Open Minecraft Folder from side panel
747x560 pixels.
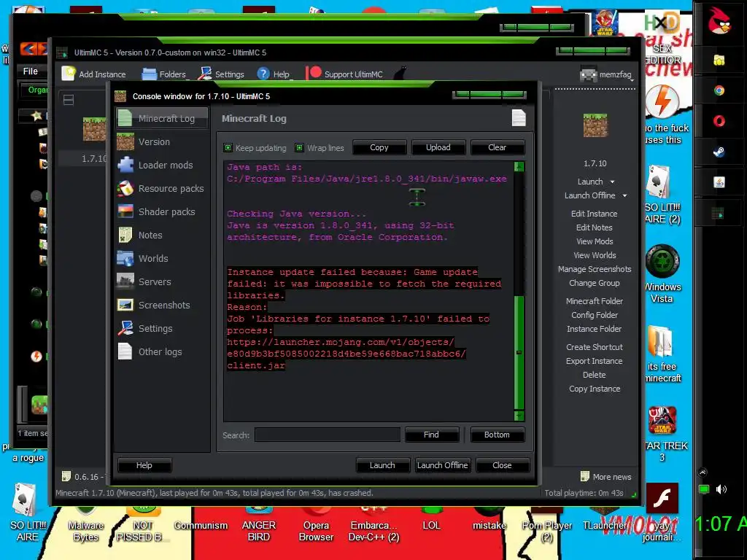click(594, 301)
